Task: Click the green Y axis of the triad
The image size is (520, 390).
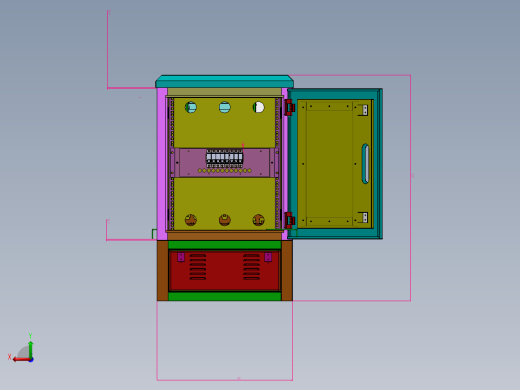Action: 30,349
